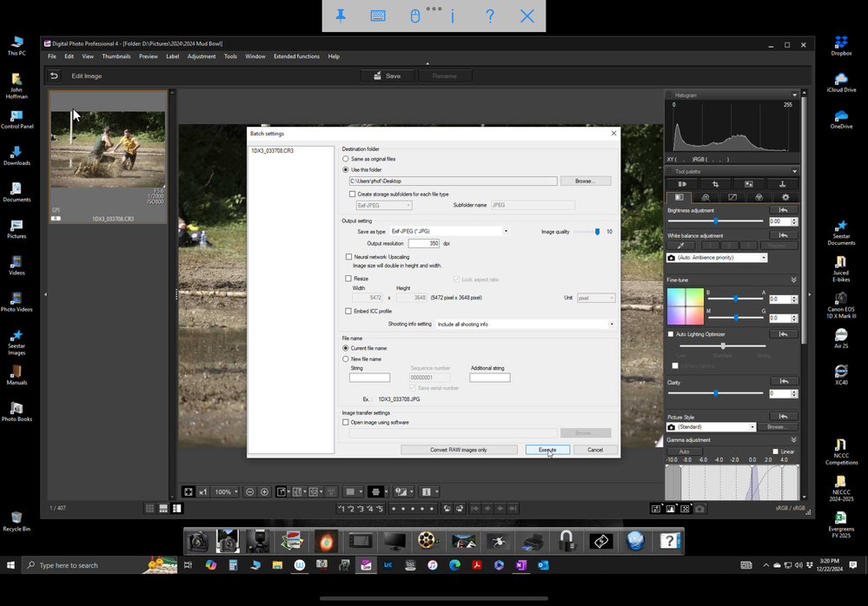Screen dimensions: 868x606
Task: Open the Adjustment menu
Action: 202,56
